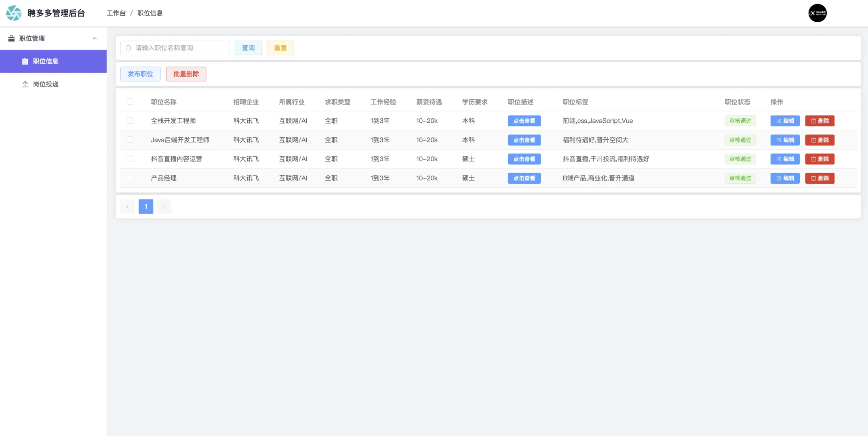
Task: Select the 职位信息 sidebar menu item
Action: [x=46, y=61]
